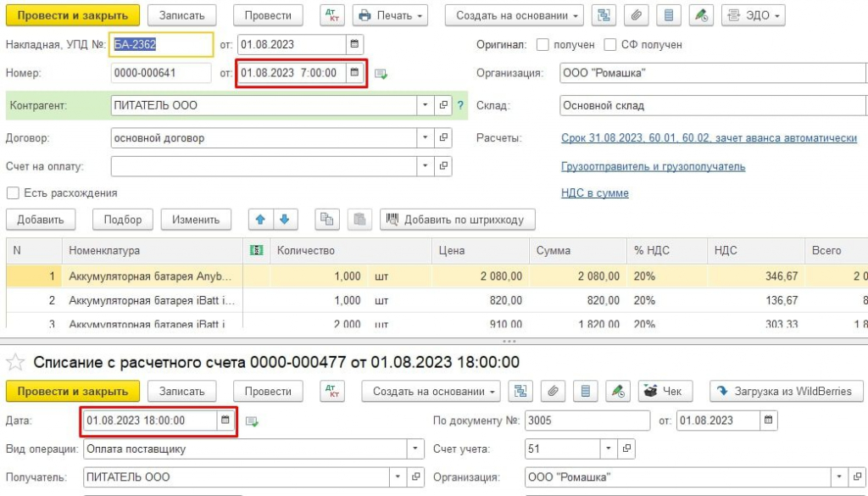Click the green pen icon in the Списание toolbar

617,391
